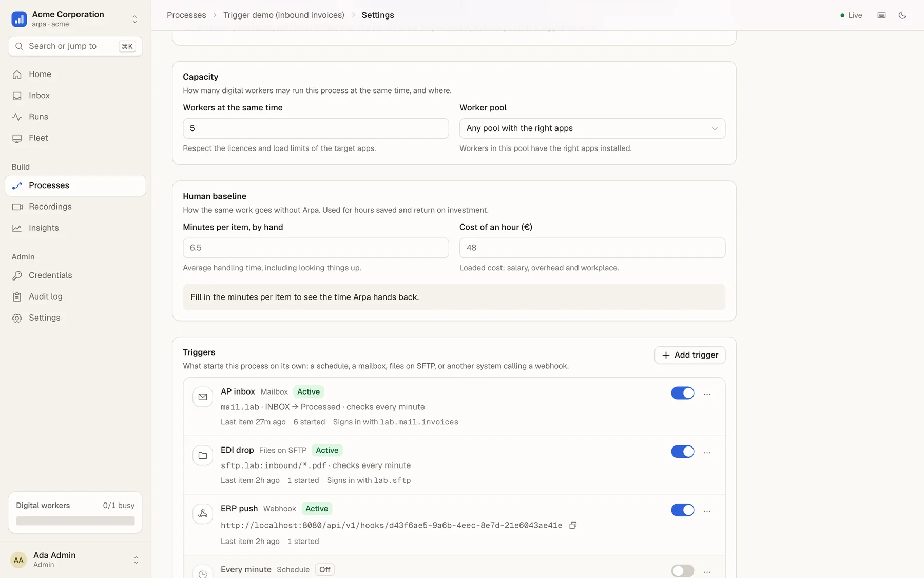Select Processes in the Build section
The image size is (924, 578).
pyautogui.click(x=75, y=185)
